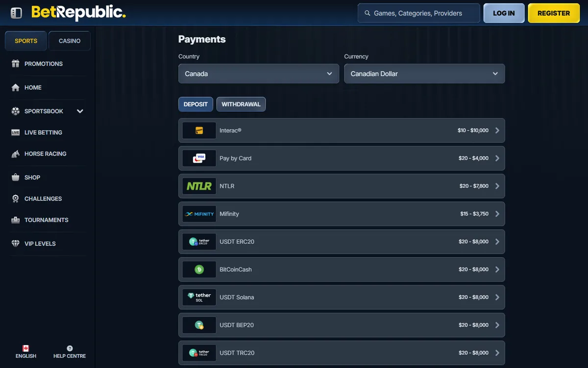The height and width of the screenshot is (368, 588).
Task: Click the Canadian flag language icon
Action: point(26,348)
